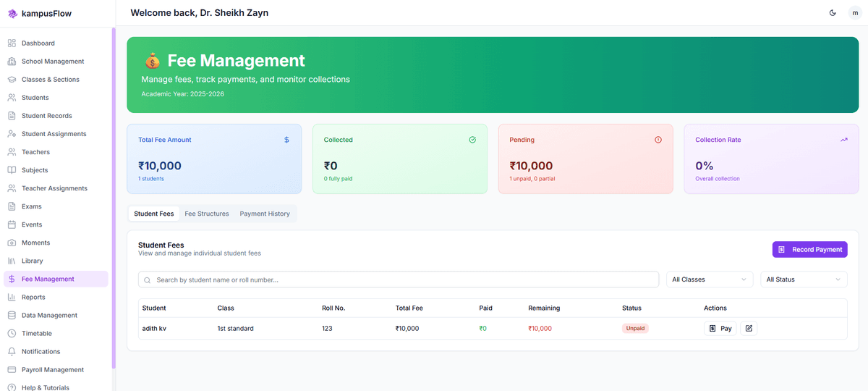Click the Student Assignments user-cog icon
Image resolution: width=868 pixels, height=391 pixels.
click(x=12, y=134)
